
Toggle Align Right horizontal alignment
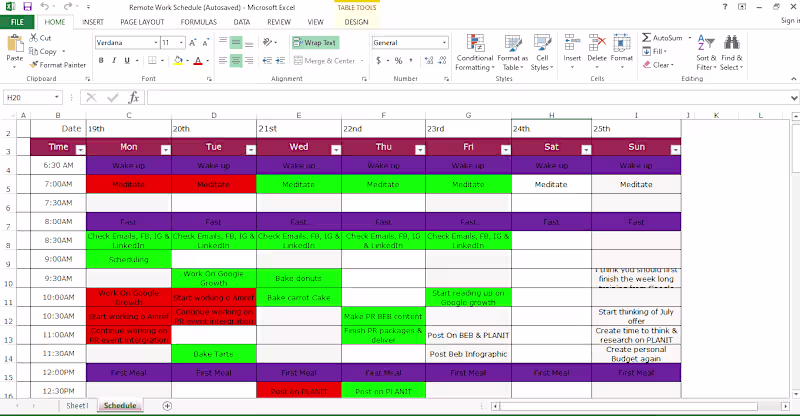click(x=248, y=60)
